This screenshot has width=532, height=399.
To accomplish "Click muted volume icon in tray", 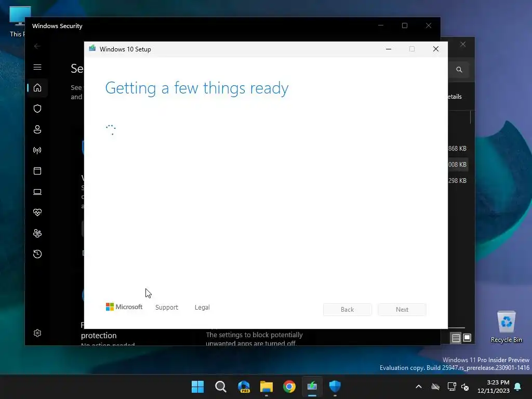I will point(465,387).
